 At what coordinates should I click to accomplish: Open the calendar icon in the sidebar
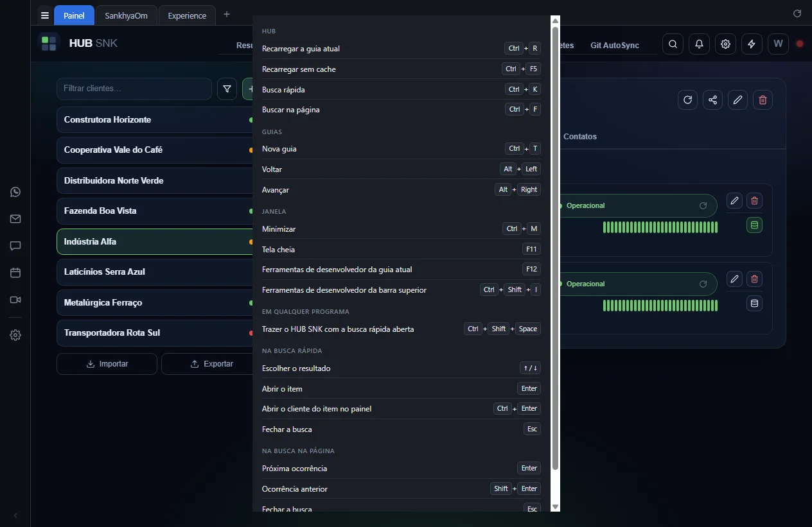point(15,273)
